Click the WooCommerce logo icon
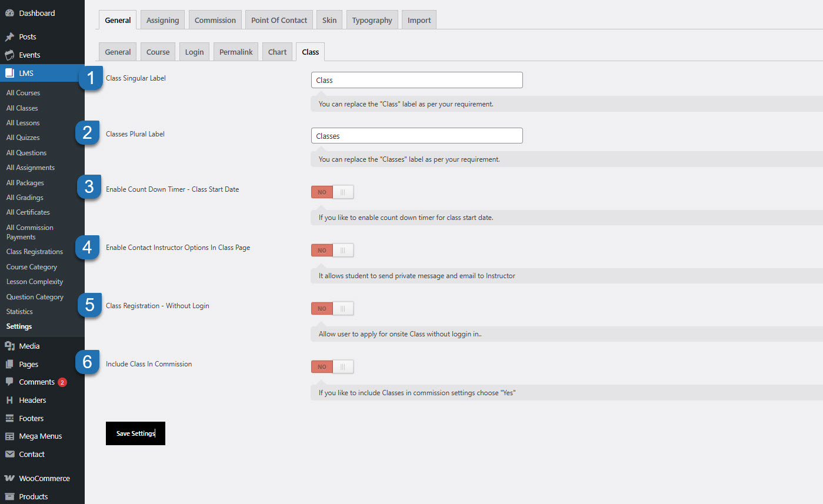Image resolution: width=823 pixels, height=504 pixels. point(9,479)
